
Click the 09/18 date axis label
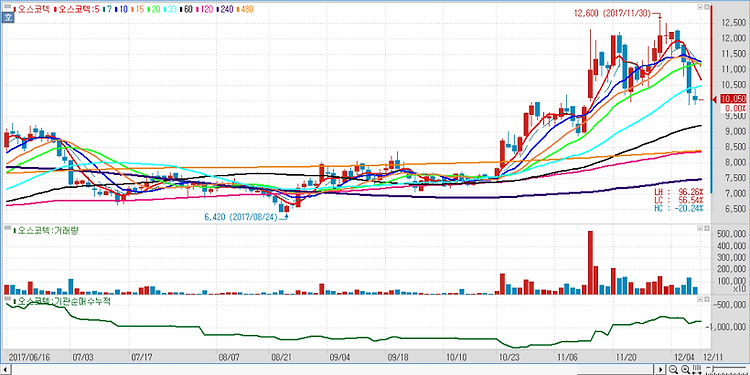[397, 358]
